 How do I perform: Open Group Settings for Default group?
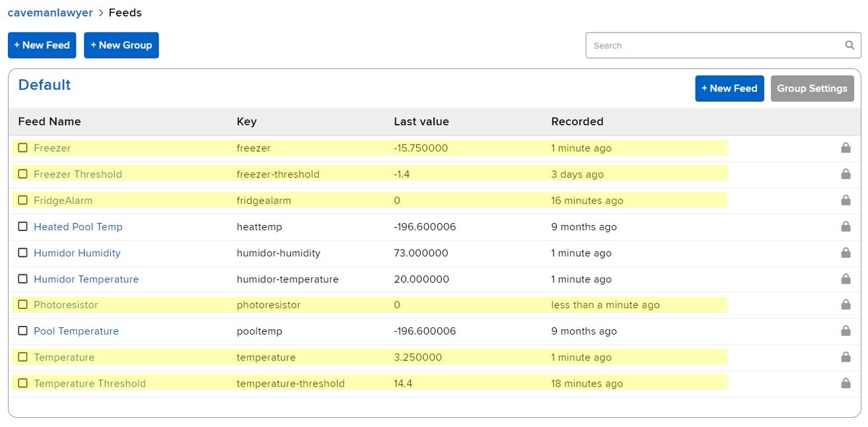(812, 88)
